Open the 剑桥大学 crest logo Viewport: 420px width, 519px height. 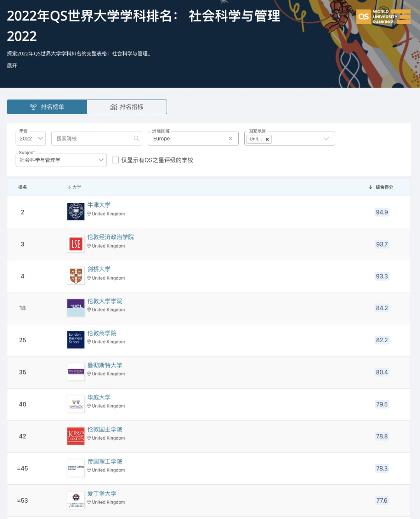(x=76, y=276)
